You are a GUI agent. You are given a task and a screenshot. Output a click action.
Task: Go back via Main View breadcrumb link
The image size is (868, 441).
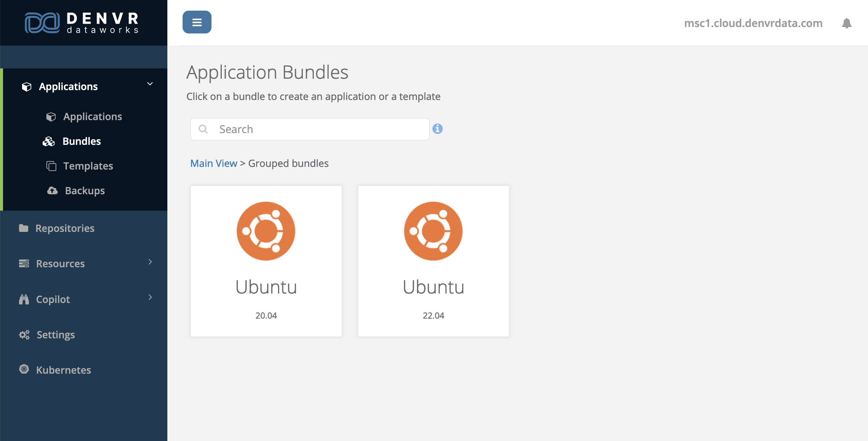(x=213, y=163)
